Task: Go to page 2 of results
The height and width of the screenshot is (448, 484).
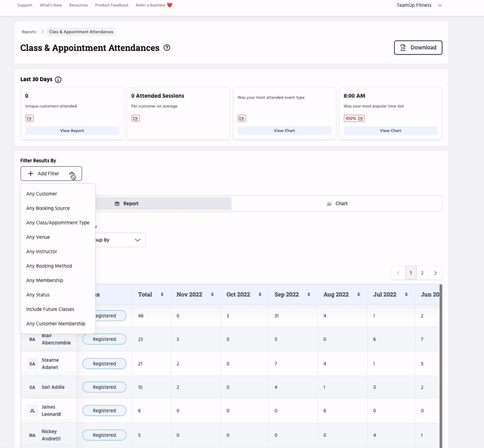Action: (422, 273)
